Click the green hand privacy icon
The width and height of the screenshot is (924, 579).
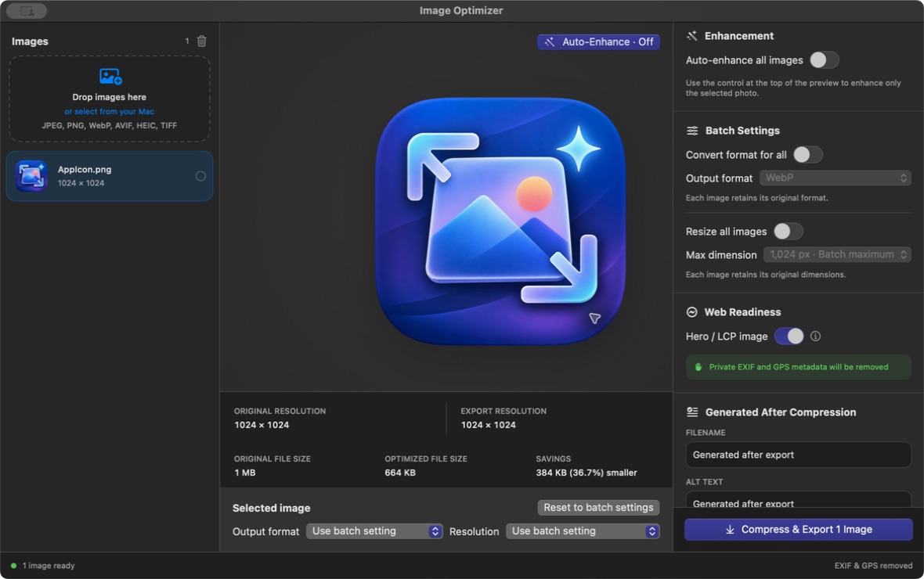pos(698,367)
